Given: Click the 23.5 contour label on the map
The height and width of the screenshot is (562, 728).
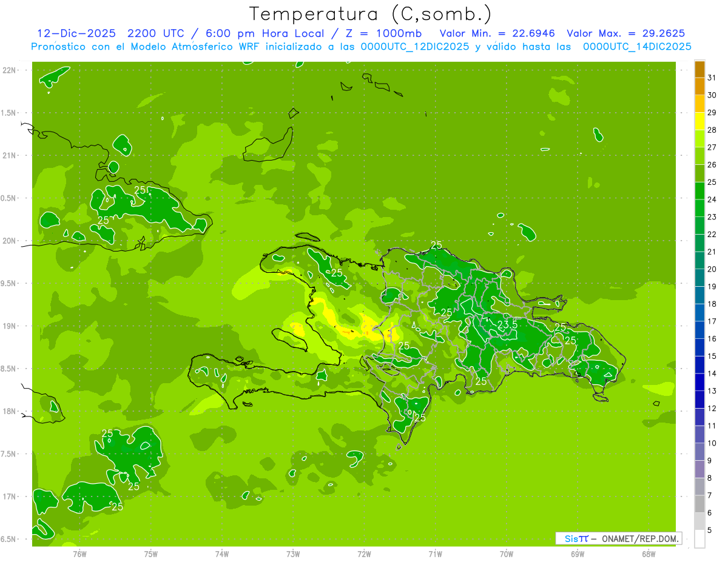Looking at the screenshot, I should coord(507,325).
